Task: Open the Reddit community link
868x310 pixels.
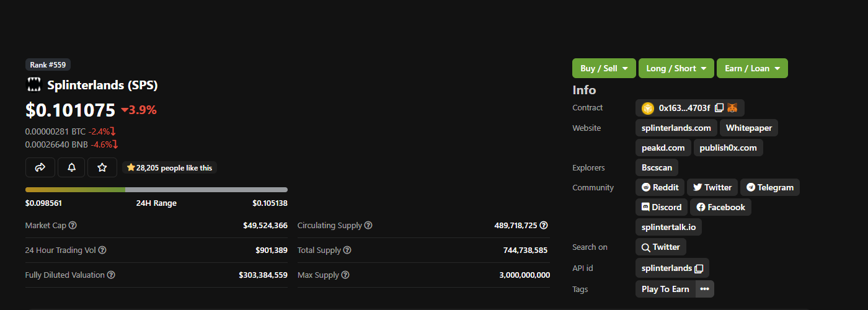Action: 660,187
